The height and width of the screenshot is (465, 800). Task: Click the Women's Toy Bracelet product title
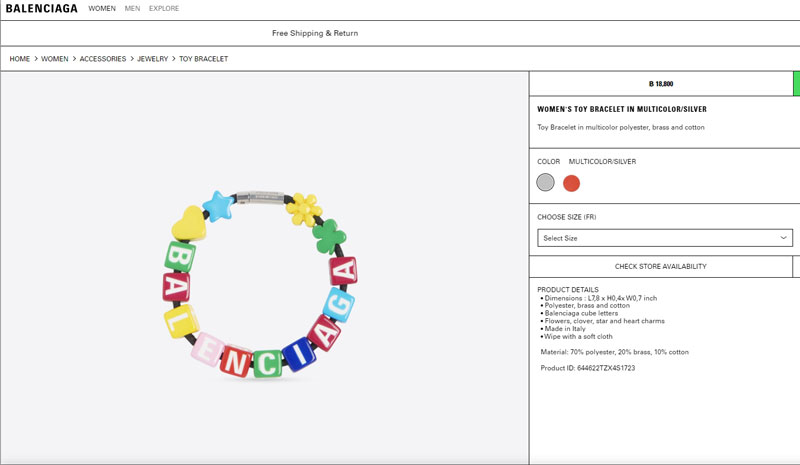[622, 109]
